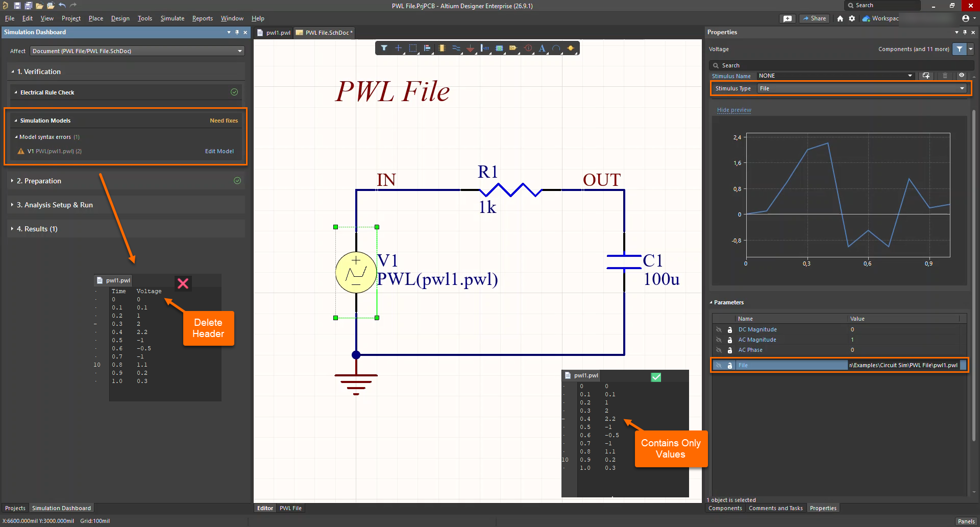Screen dimensions: 980x527
Task: Open the Reports menu
Action: tap(202, 18)
